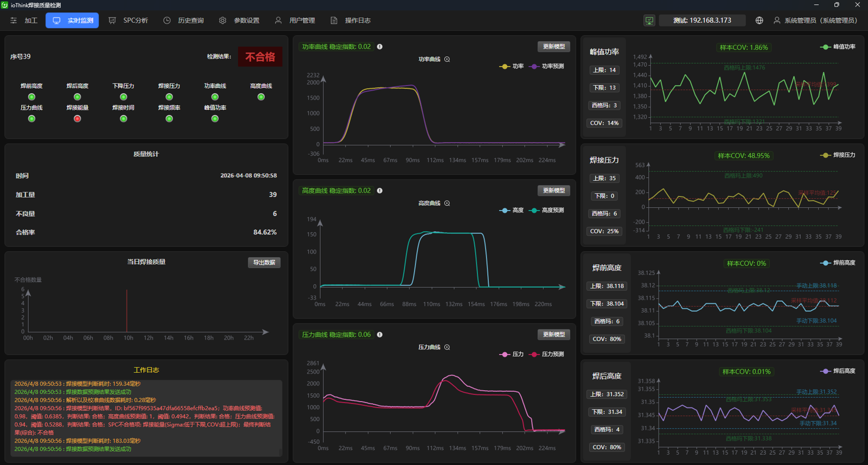
Task: Click zoom icon next to 压力曲线 title
Action: point(447,347)
